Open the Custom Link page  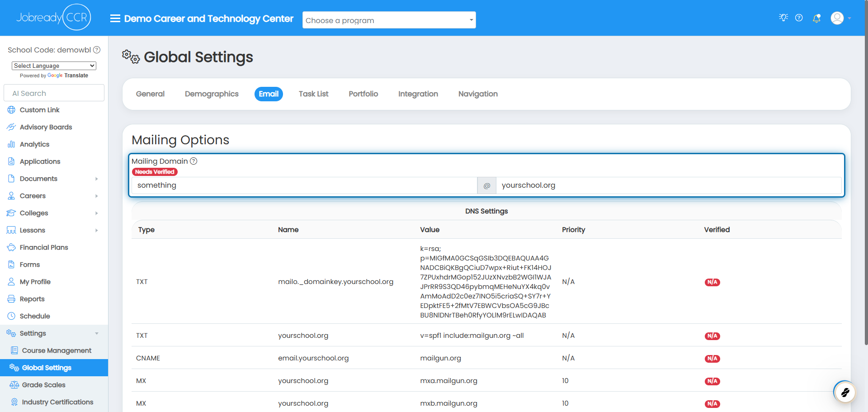click(40, 110)
